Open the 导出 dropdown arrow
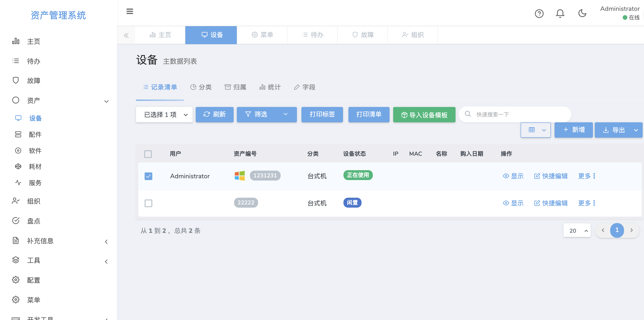The width and height of the screenshot is (644, 320). 636,130
